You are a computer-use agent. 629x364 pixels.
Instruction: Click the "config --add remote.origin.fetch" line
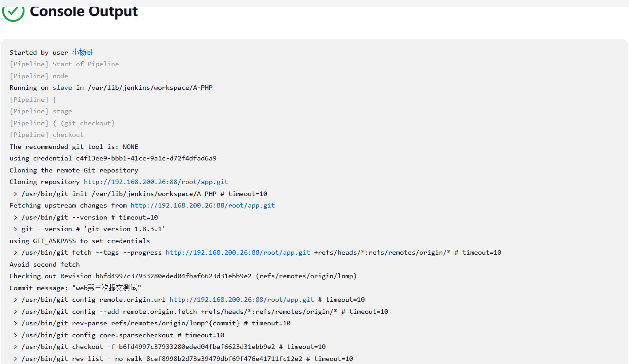(201, 312)
